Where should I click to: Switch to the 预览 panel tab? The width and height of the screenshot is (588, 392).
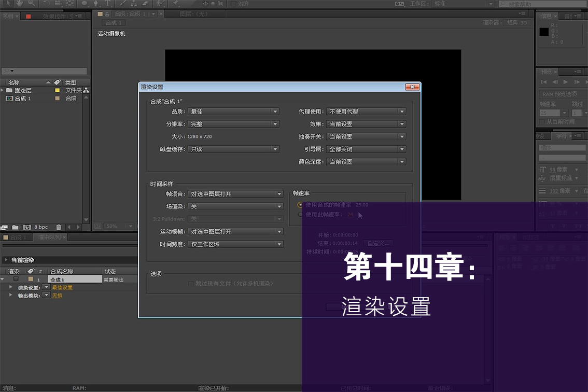547,72
